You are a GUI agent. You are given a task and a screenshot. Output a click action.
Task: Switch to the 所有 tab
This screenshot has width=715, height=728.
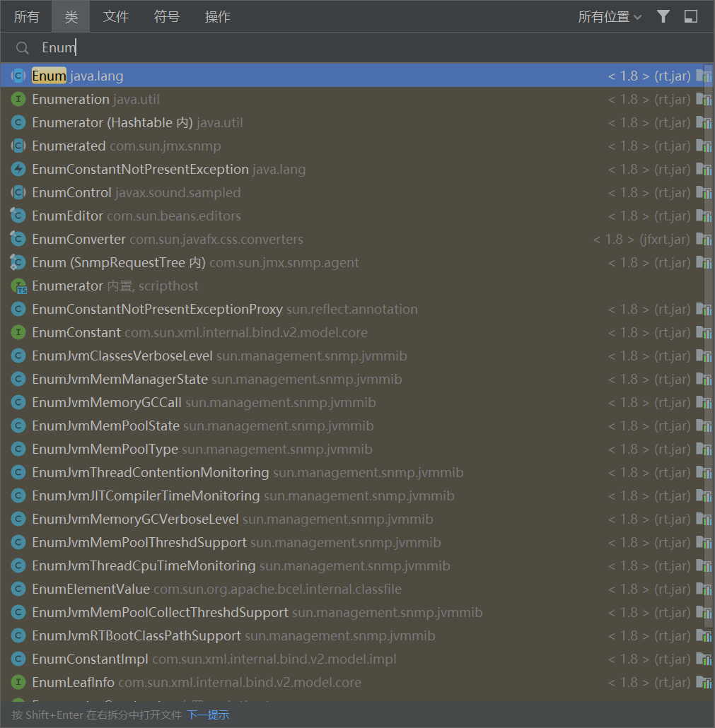coord(26,17)
